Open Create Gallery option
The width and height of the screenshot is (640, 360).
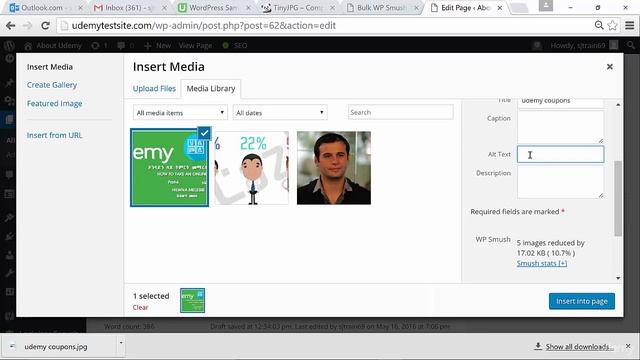click(52, 85)
